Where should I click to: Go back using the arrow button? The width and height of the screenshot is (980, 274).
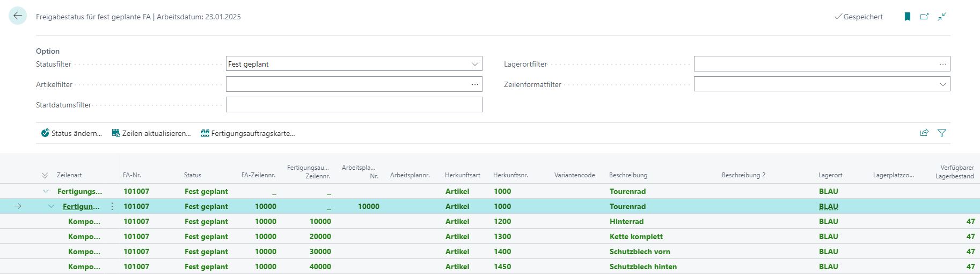18,16
